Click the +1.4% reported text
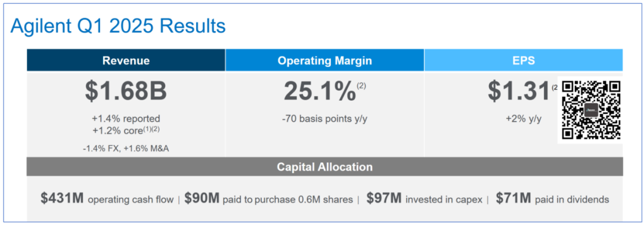The width and height of the screenshot is (644, 225). (x=126, y=118)
